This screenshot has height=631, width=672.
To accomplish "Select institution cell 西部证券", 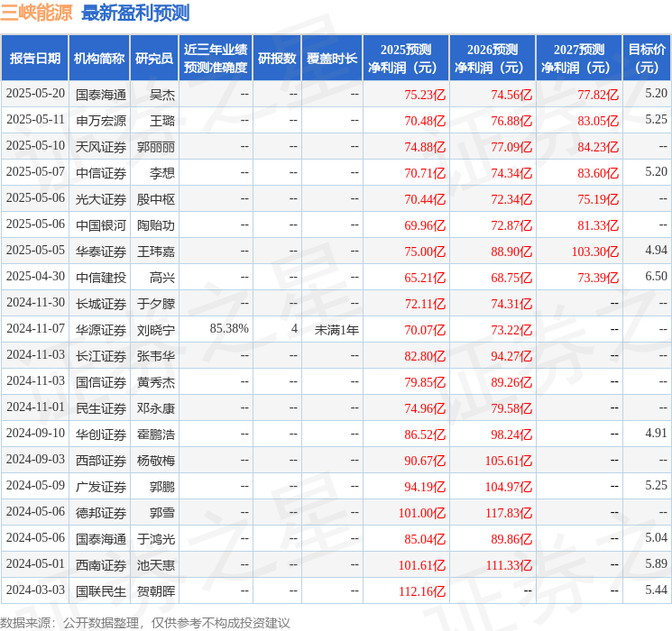I will point(101,461).
